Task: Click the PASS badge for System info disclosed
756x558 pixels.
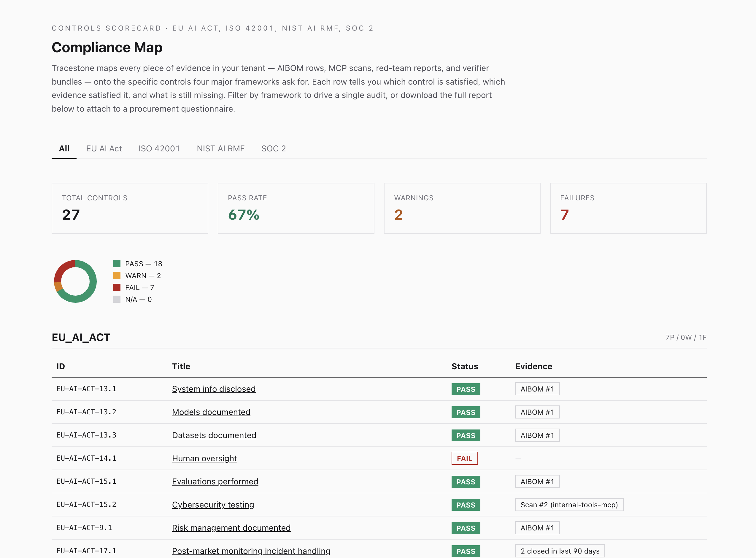Action: point(466,389)
